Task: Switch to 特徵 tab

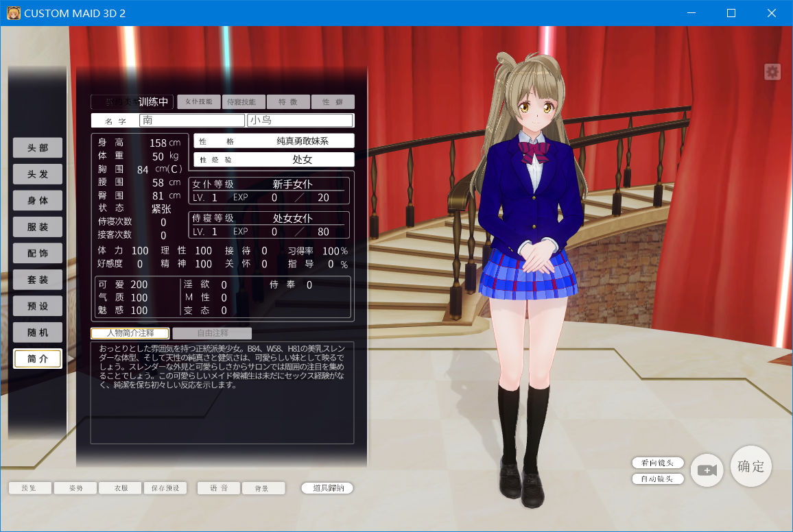Action: [287, 101]
